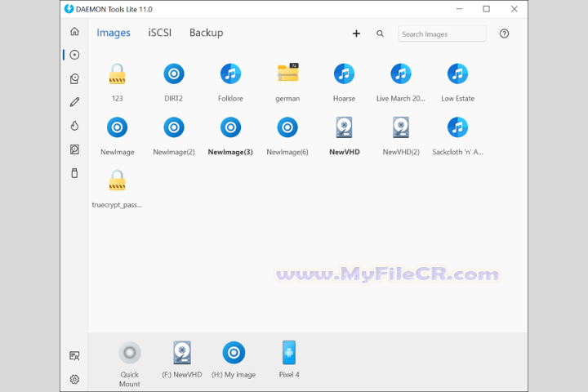The height and width of the screenshot is (392, 588).
Task: Select the DIRT2 disc image
Action: [174, 73]
